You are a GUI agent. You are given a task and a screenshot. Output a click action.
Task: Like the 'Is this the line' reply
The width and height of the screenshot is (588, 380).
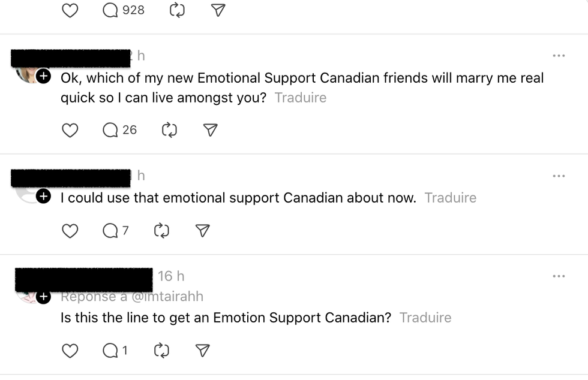click(x=70, y=351)
